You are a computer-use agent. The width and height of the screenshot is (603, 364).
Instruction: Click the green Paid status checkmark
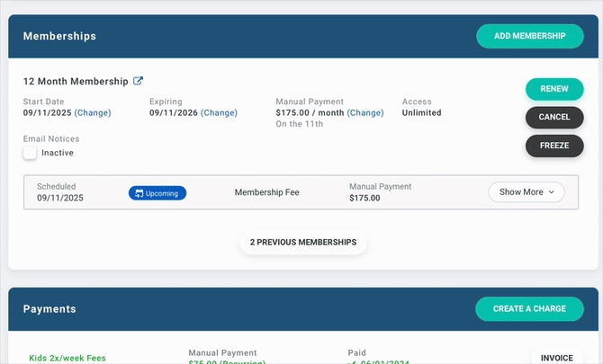(352, 361)
